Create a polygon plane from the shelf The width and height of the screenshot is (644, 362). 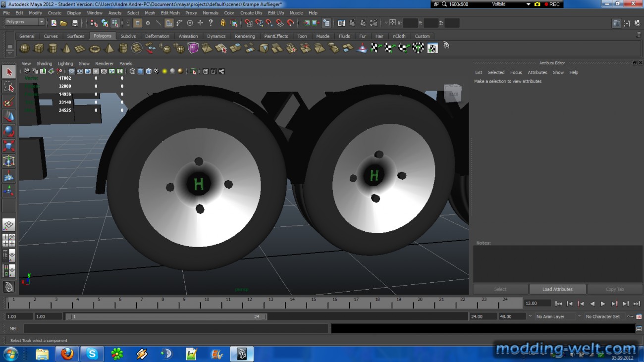[80, 48]
